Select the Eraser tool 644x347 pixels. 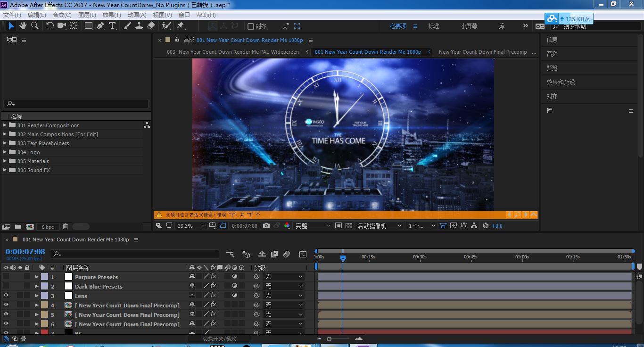pos(151,26)
